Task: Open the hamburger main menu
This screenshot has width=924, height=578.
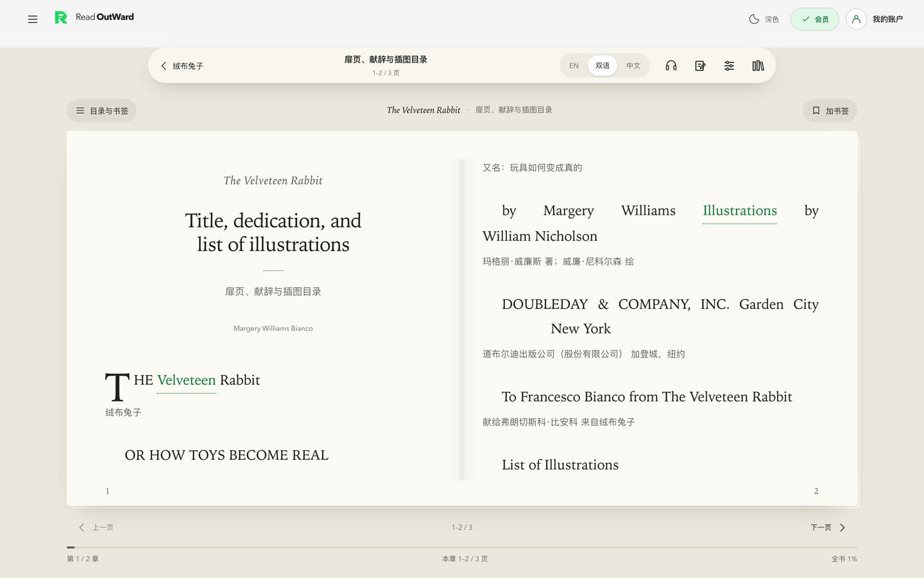Action: coord(33,19)
